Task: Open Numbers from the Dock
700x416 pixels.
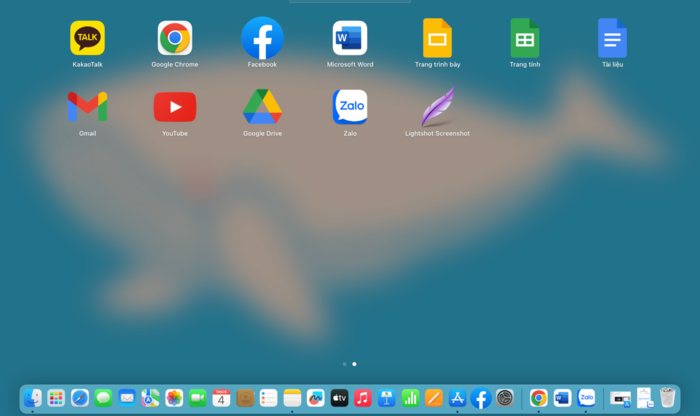Action: tap(410, 398)
